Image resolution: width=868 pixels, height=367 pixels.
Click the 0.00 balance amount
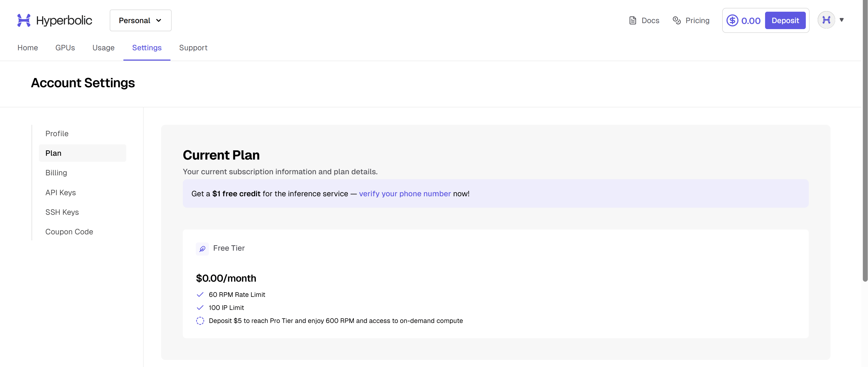751,21
